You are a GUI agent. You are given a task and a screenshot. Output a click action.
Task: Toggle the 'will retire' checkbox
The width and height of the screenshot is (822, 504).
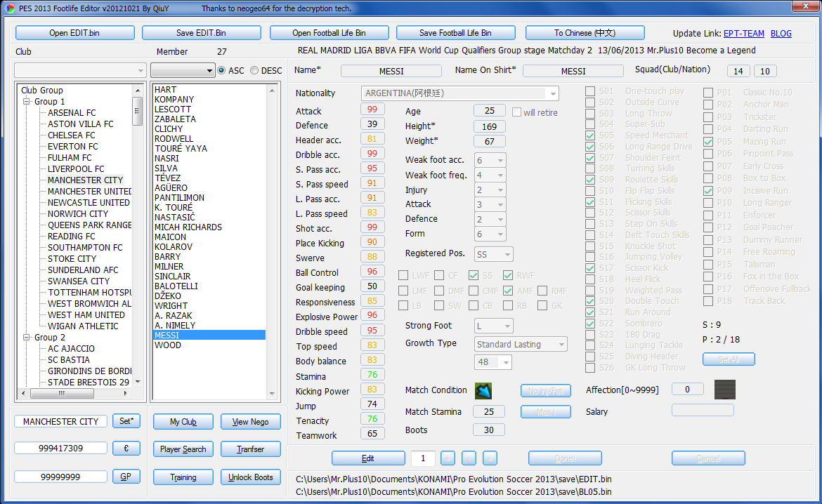[x=517, y=112]
